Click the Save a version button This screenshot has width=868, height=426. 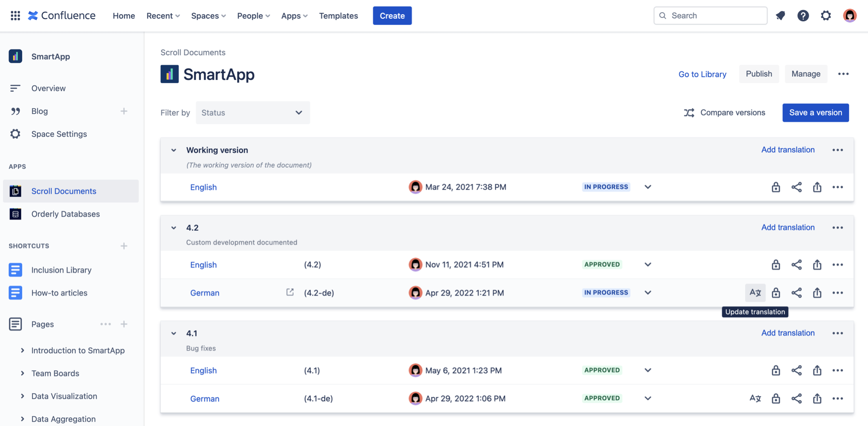pyautogui.click(x=815, y=113)
